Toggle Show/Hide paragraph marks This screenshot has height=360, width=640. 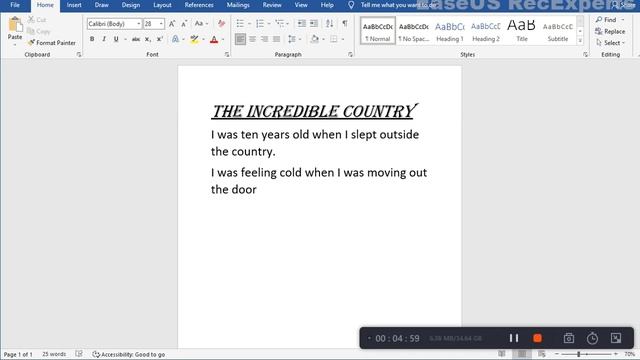[x=345, y=24]
